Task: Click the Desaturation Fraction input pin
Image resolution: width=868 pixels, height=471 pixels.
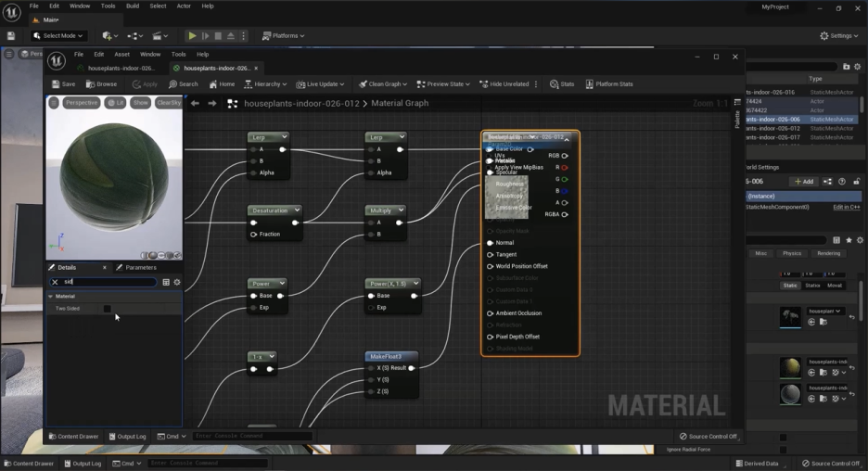Action: tap(253, 235)
